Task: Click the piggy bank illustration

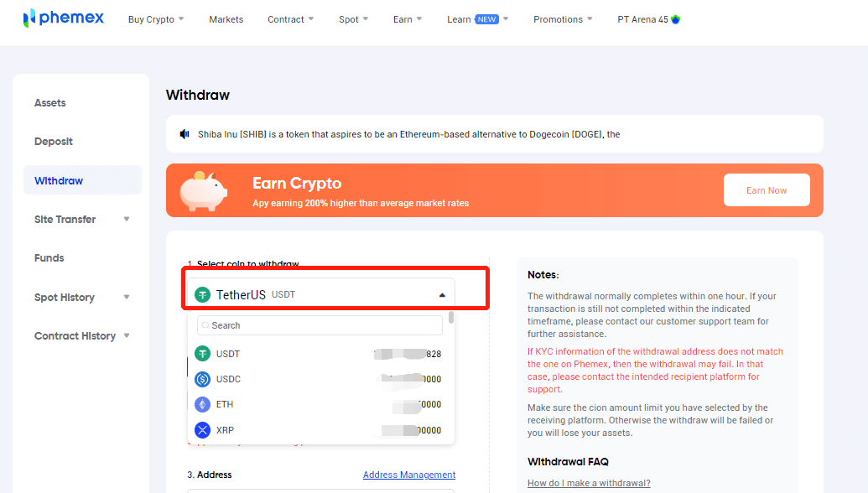Action: [201, 190]
